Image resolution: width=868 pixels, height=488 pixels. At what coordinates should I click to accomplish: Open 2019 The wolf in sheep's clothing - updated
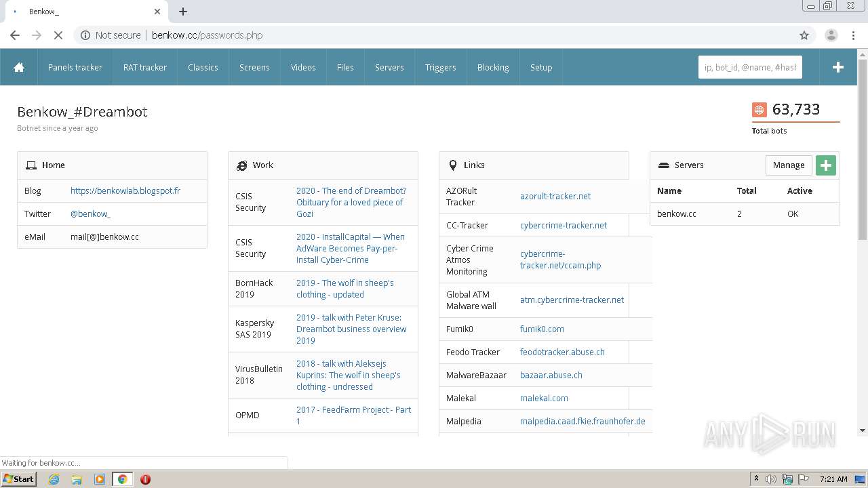click(x=345, y=289)
